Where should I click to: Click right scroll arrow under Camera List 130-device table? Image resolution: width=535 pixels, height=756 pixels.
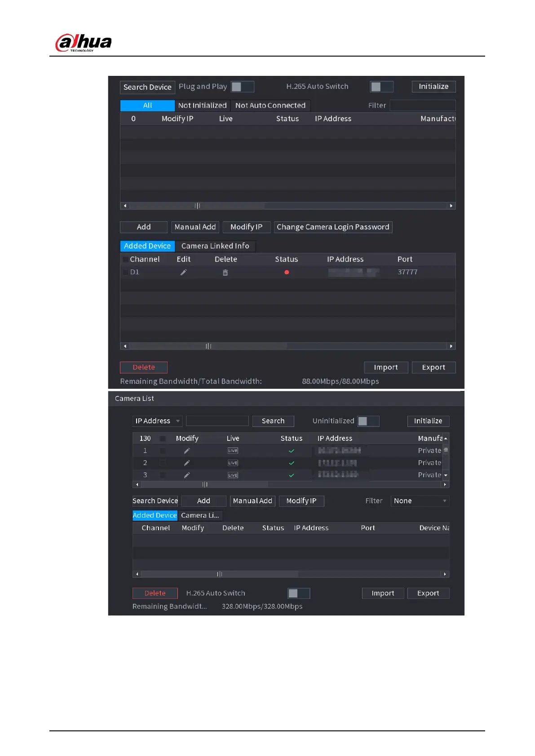coord(445,484)
